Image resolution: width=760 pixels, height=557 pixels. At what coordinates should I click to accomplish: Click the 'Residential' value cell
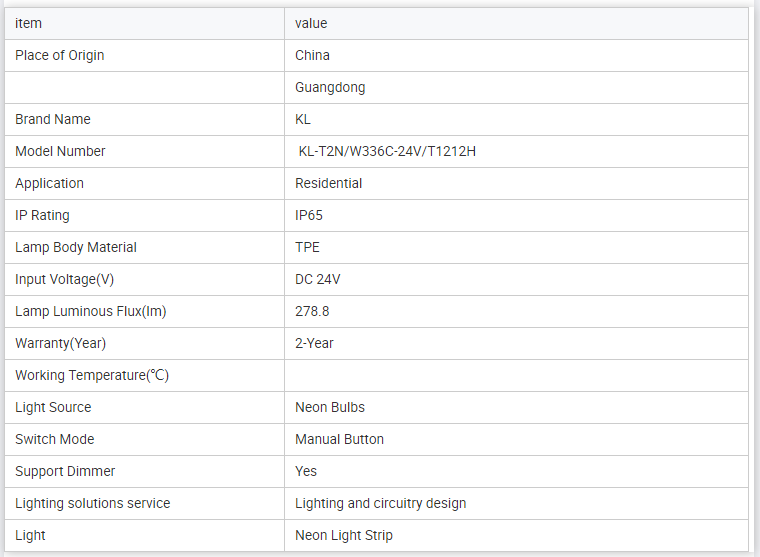(x=329, y=183)
